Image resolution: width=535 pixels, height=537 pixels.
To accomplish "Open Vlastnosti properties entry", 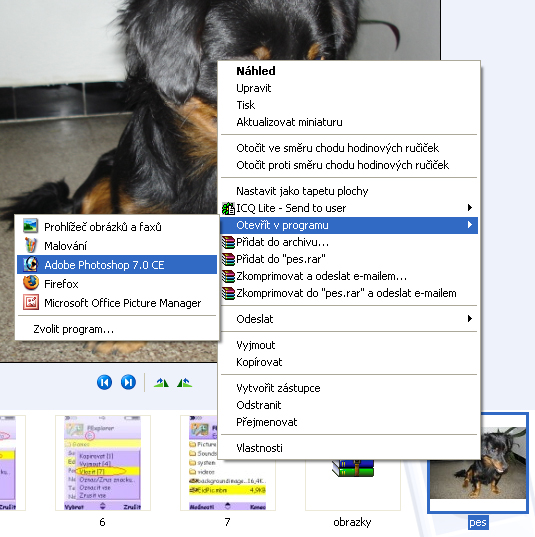I will coord(349,448).
